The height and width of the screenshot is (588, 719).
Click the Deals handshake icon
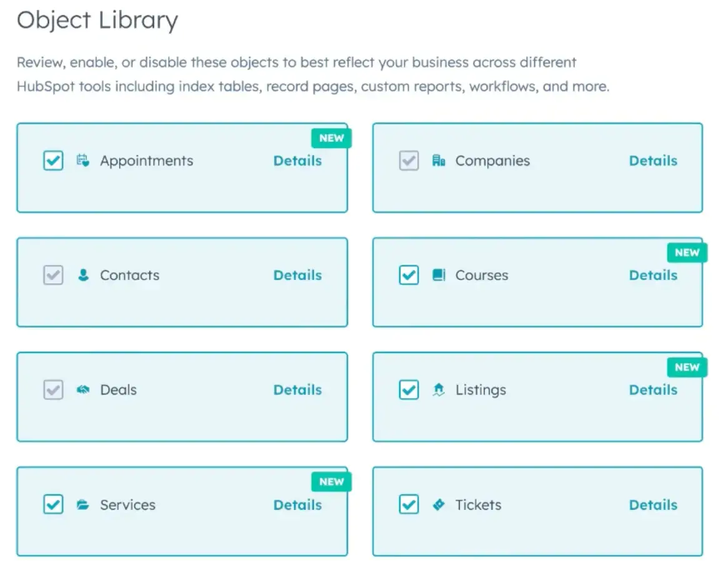pyautogui.click(x=83, y=390)
